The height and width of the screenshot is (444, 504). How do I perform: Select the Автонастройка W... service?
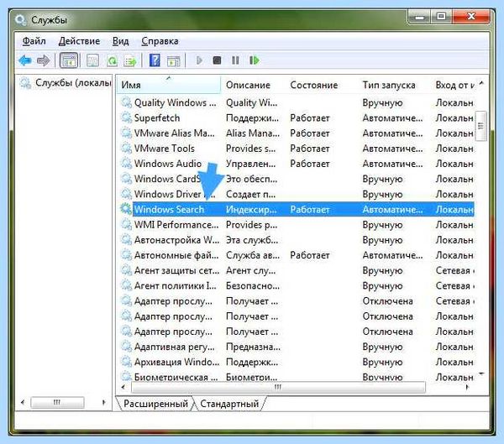coord(297,240)
